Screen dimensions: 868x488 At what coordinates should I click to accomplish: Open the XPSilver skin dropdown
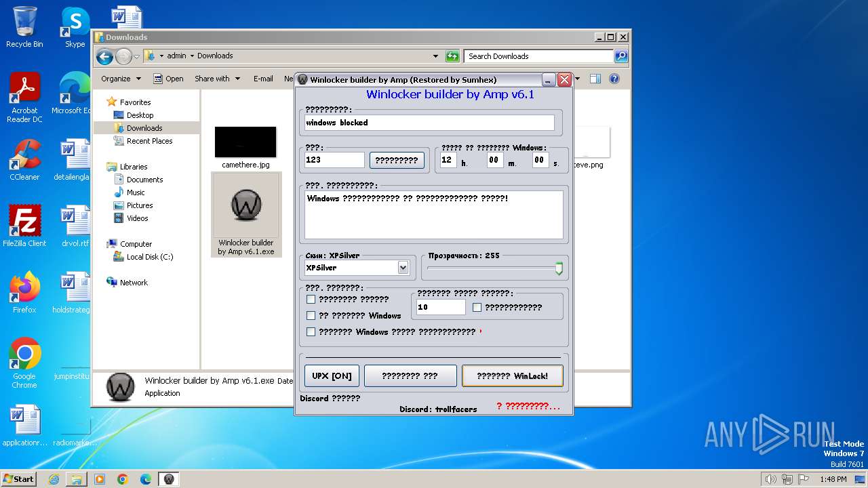click(403, 268)
